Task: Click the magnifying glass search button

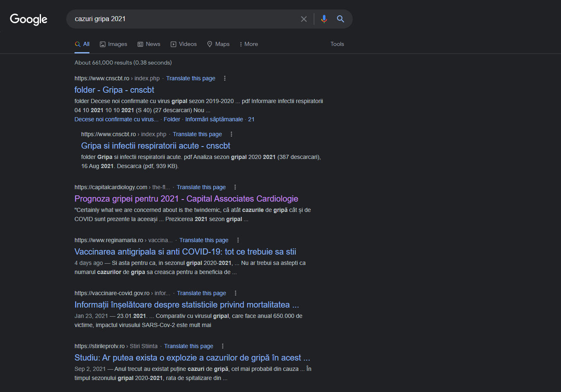Action: pos(340,19)
